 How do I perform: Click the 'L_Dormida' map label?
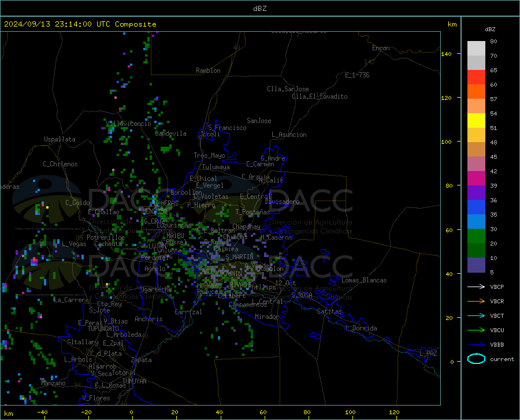[361, 328]
